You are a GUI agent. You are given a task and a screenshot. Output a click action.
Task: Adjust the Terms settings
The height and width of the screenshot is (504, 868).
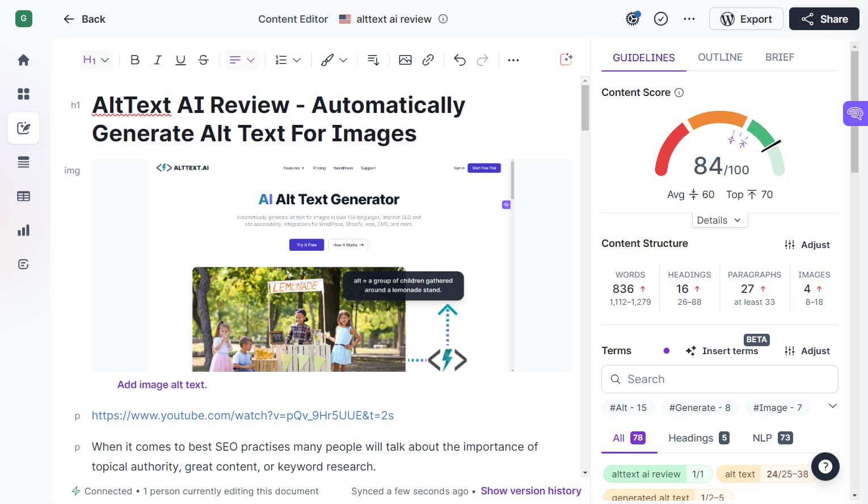coord(807,351)
